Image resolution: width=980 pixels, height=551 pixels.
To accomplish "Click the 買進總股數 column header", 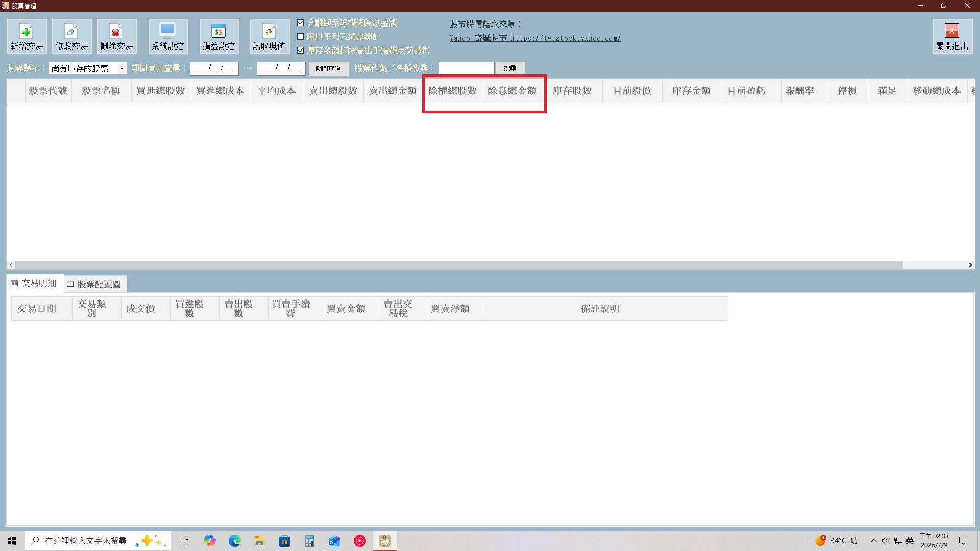I will (x=161, y=91).
